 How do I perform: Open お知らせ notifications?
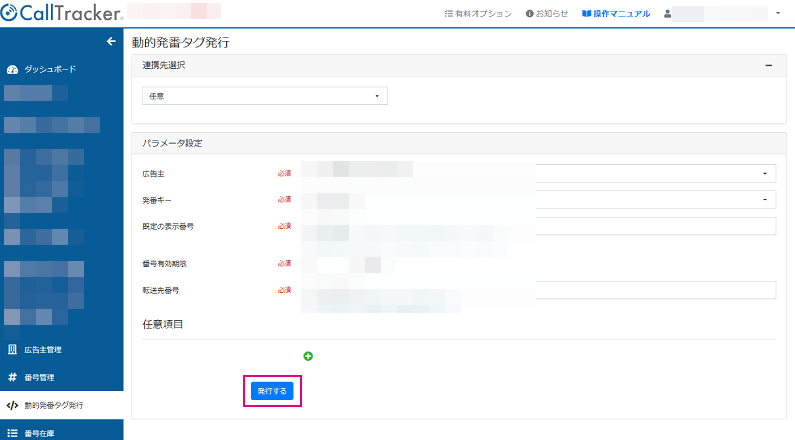(552, 14)
